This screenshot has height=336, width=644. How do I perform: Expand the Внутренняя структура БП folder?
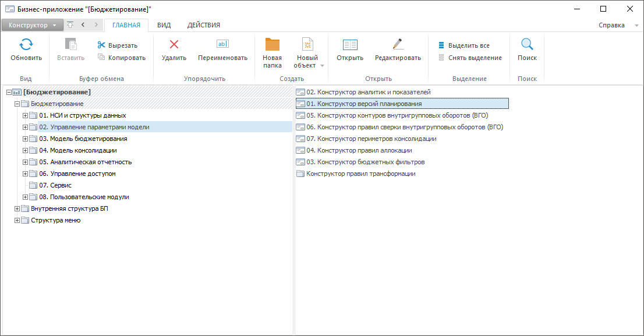tap(17, 208)
